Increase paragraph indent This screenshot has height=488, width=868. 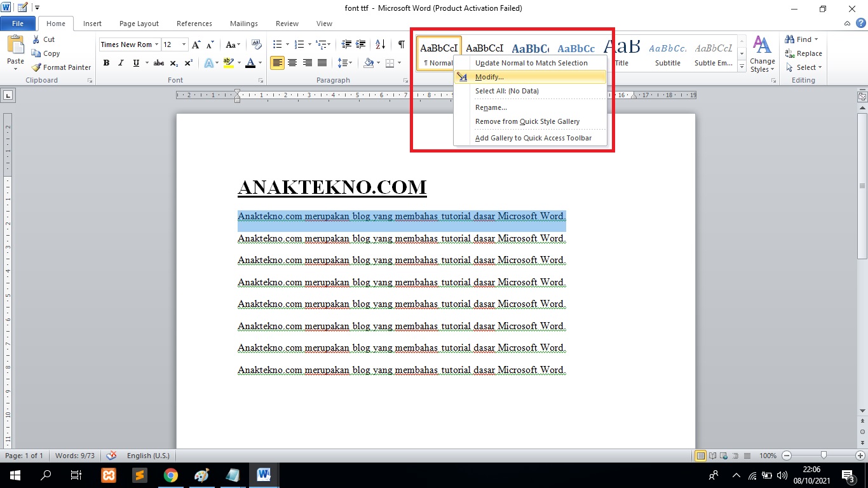click(x=361, y=44)
